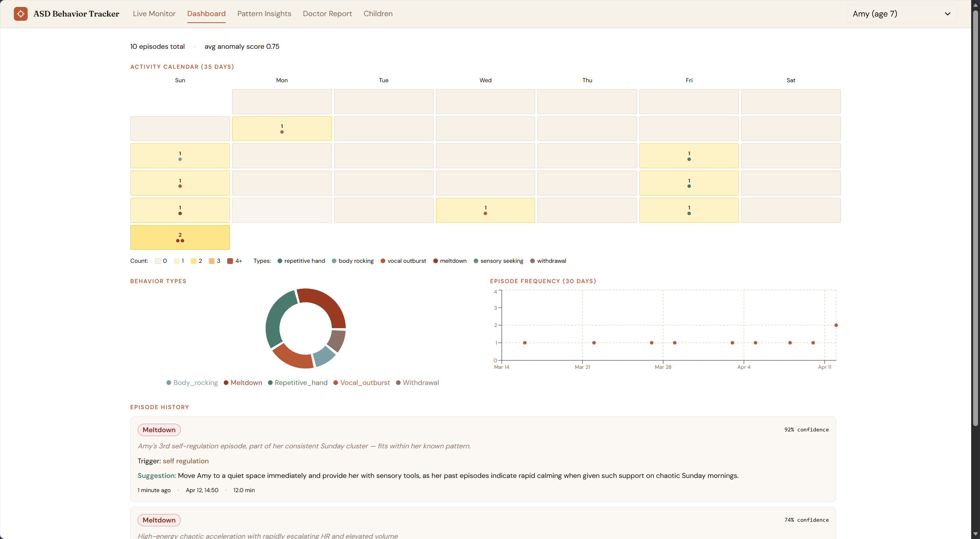Click the ASD Behavior Tracker logo icon

click(x=21, y=14)
